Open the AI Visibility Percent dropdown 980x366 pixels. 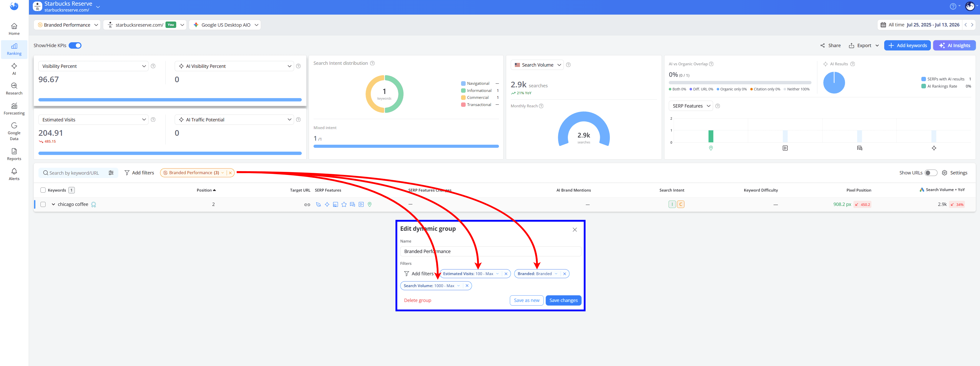(234, 66)
